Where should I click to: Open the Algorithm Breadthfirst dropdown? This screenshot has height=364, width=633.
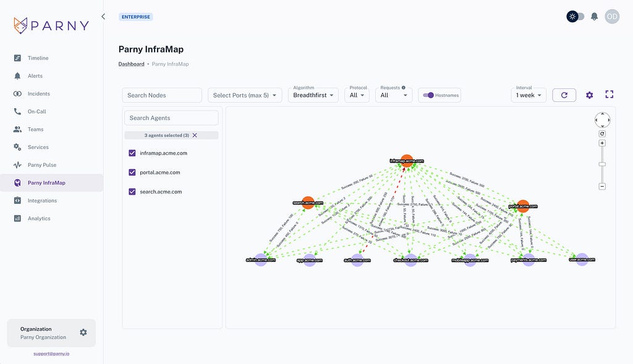pyautogui.click(x=313, y=95)
